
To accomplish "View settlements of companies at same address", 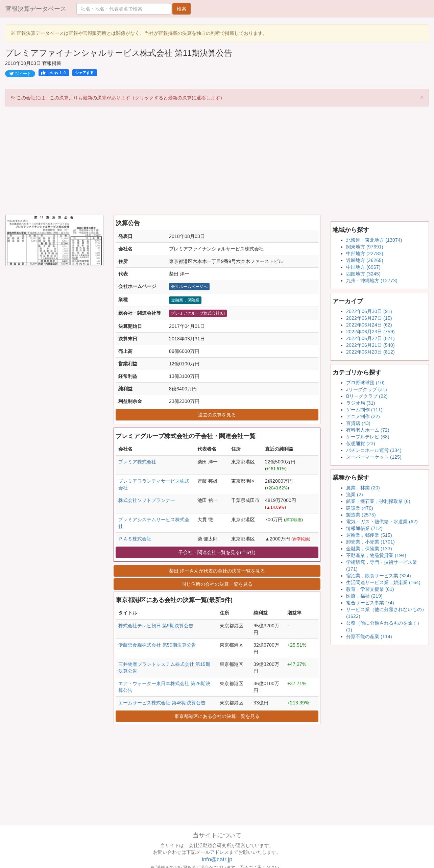I will 217,584.
